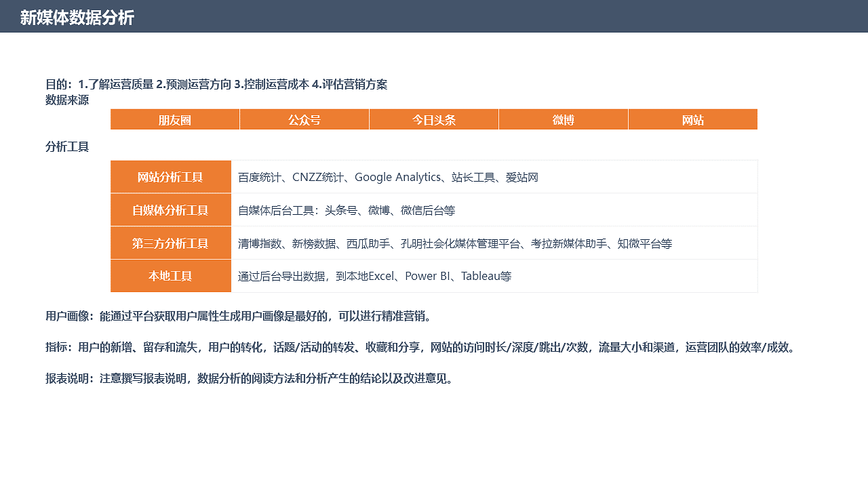Click the 网站分析工具 row header
The width and height of the screenshot is (868, 488).
[x=171, y=177]
